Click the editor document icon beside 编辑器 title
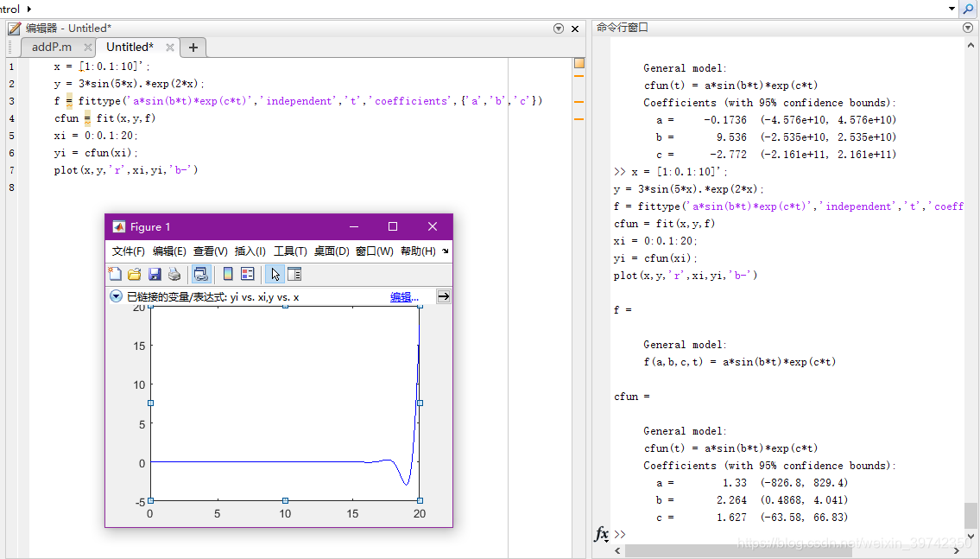The width and height of the screenshot is (980, 559). tap(13, 27)
